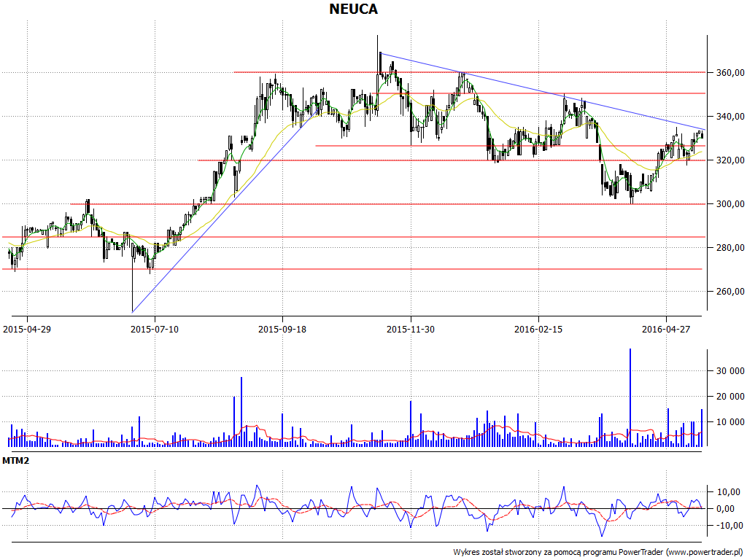Viewport: 747px width, 560px height.
Task: Select the 30 000 volume axis label
Action: (731, 371)
